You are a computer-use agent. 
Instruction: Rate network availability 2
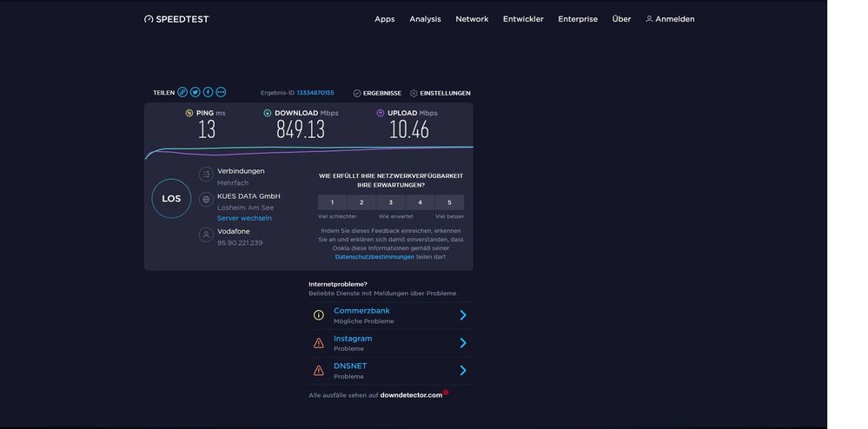click(361, 202)
